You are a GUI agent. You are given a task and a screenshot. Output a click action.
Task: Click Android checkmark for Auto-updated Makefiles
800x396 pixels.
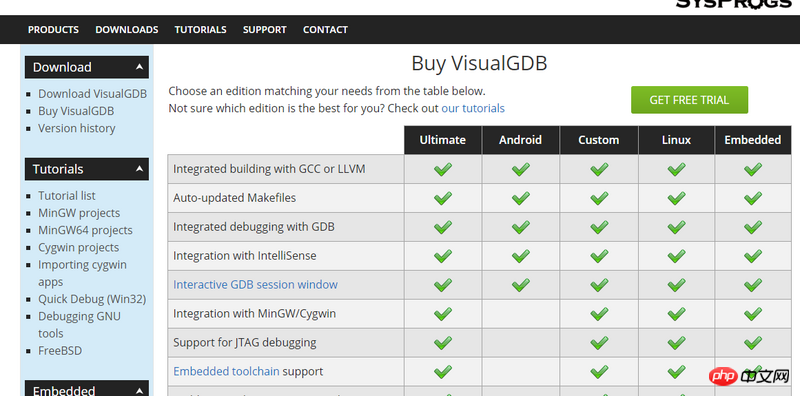point(520,198)
